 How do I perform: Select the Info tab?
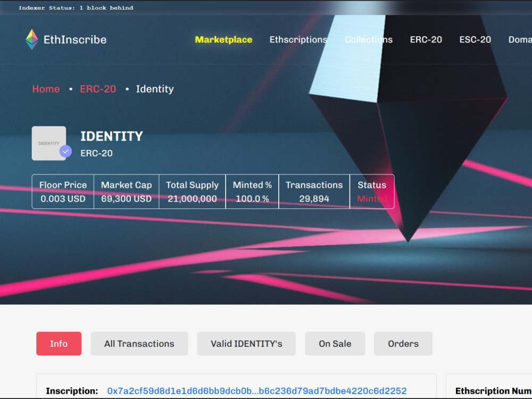tap(59, 344)
